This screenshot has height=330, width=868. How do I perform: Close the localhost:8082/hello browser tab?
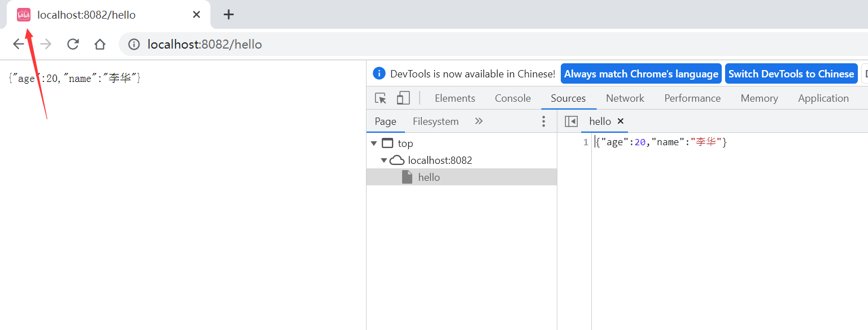click(197, 15)
